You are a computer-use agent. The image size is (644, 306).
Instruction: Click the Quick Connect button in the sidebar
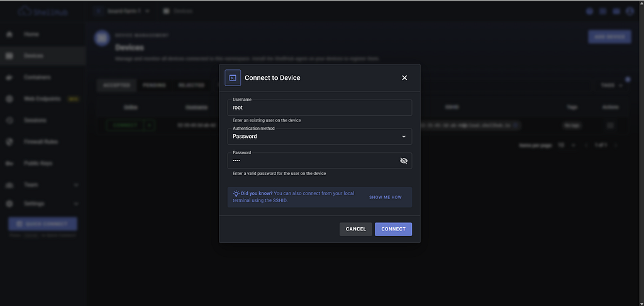point(43,224)
